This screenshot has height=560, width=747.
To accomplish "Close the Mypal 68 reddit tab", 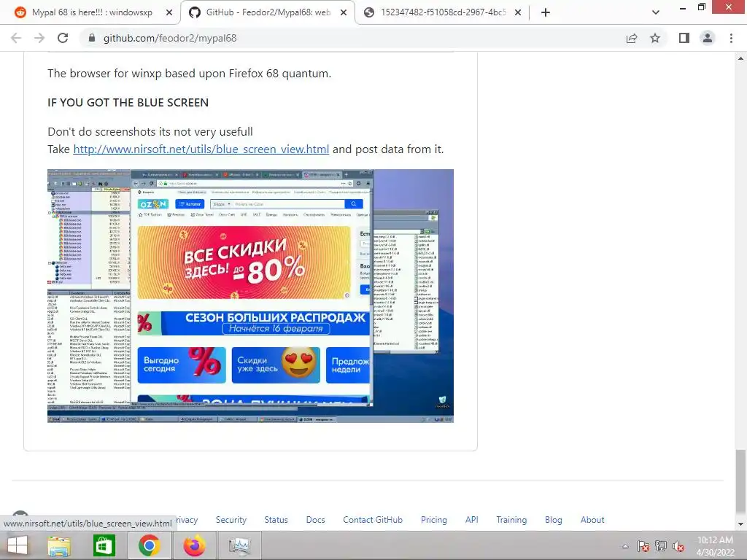I will pos(169,13).
